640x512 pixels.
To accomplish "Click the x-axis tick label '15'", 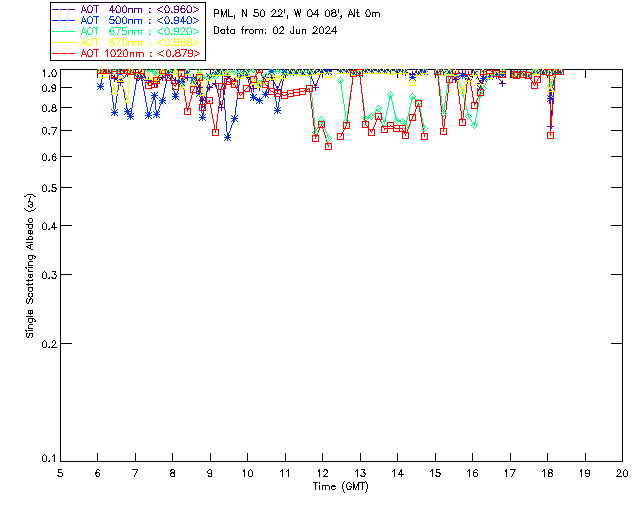I will (x=435, y=474).
